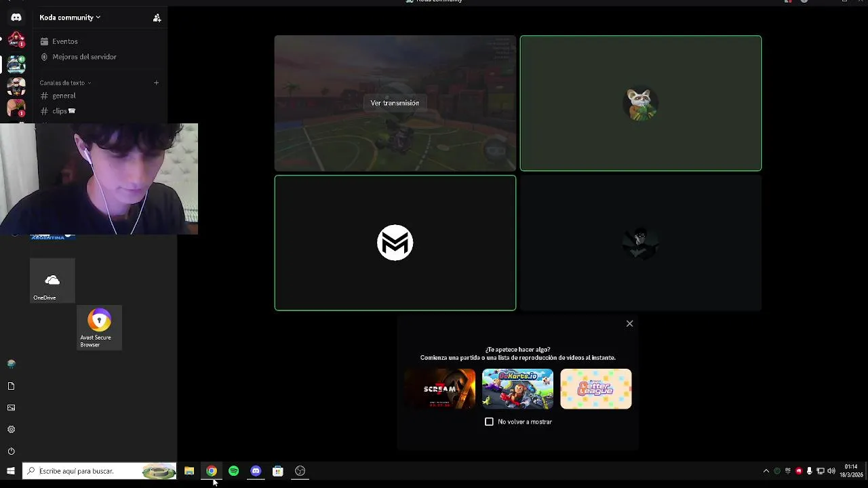The height and width of the screenshot is (488, 868).
Task: Select the raccoon avatar participant tile
Action: (x=640, y=103)
